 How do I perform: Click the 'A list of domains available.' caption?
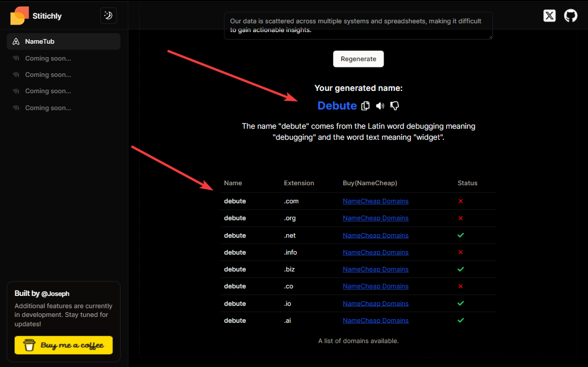(358, 341)
